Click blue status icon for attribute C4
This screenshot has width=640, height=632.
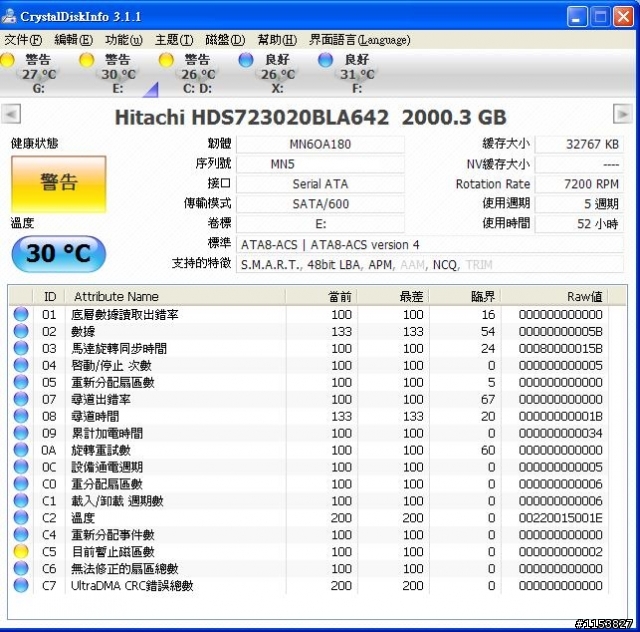coord(21,534)
